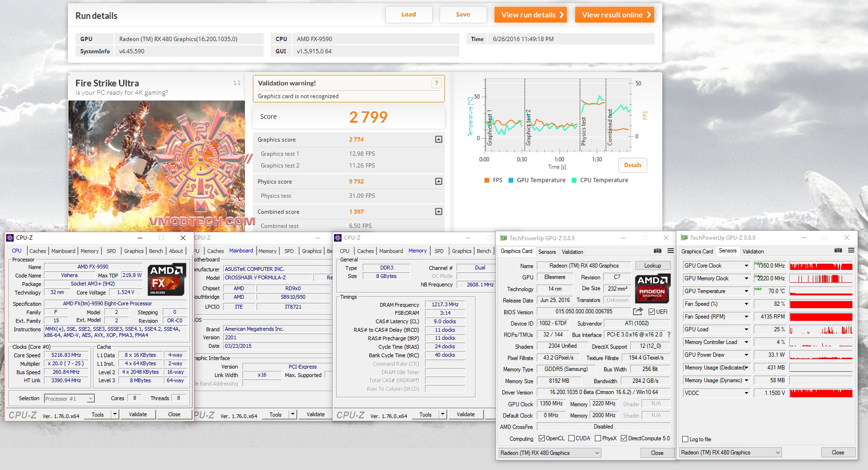Open the Memory Controller Load sensor dropdown
Screen dimensions: 868x470
746,342
